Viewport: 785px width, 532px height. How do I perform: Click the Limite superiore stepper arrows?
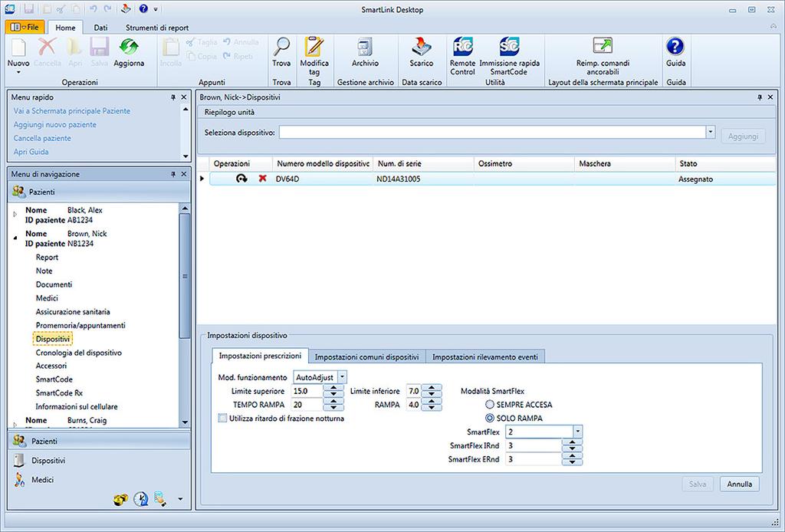click(x=333, y=391)
